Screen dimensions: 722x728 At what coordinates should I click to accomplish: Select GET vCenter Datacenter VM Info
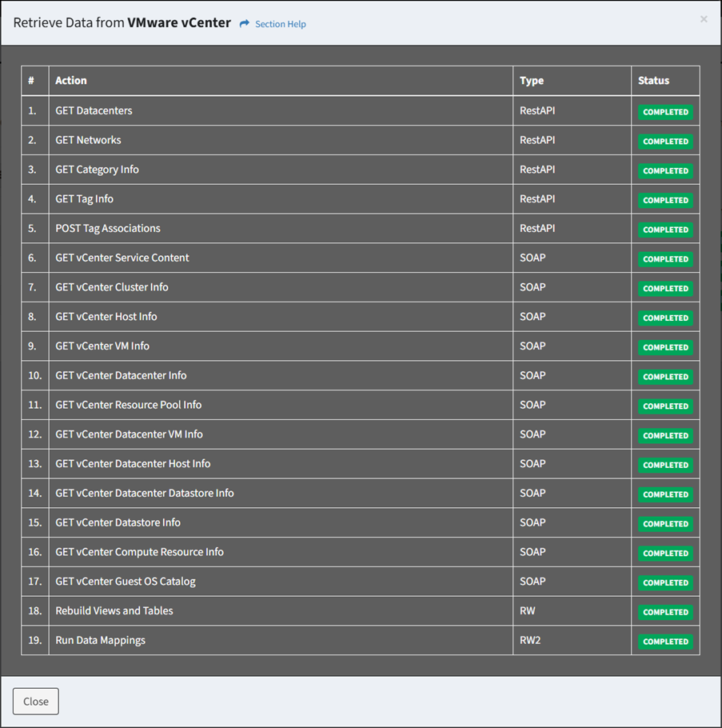[129, 434]
